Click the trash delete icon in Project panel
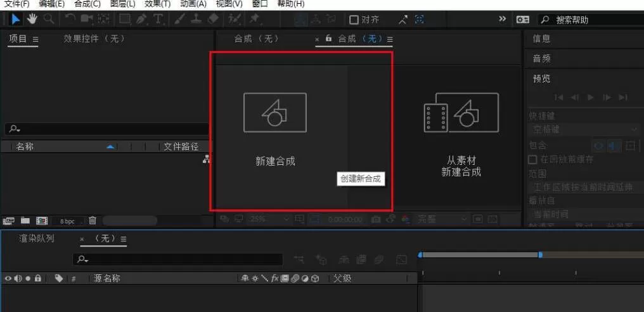 [93, 220]
